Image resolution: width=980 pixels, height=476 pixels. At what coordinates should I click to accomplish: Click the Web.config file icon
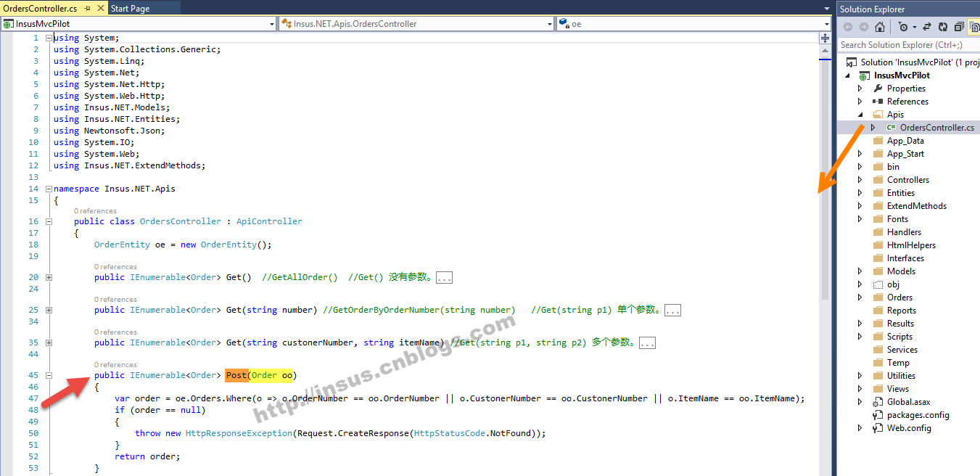tap(878, 428)
